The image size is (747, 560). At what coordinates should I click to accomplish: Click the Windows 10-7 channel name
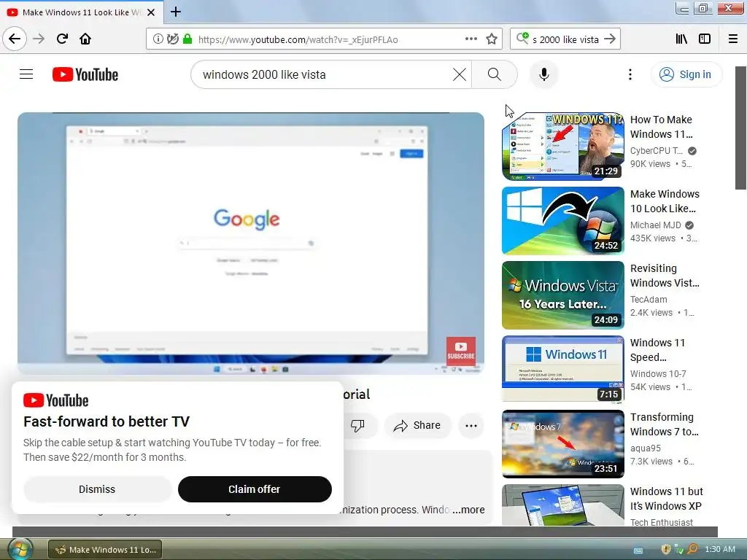coord(658,374)
